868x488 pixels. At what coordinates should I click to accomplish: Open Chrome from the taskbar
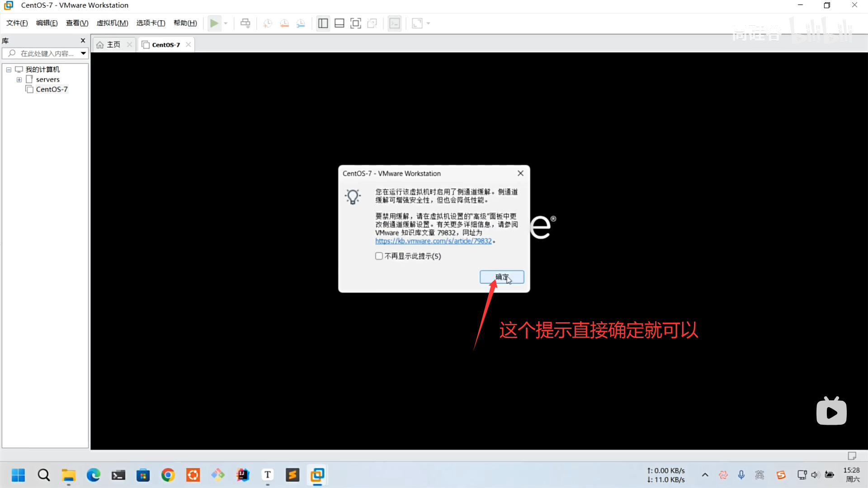click(168, 475)
